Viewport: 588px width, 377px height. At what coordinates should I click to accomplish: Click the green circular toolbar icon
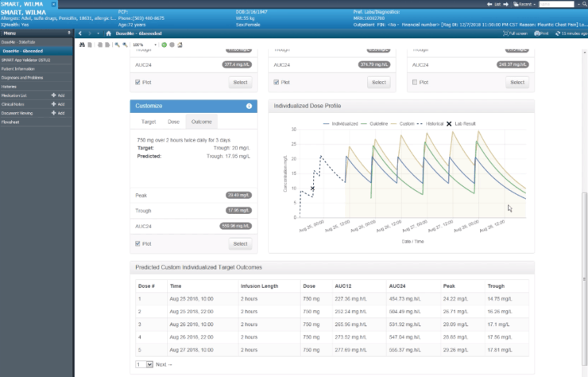(164, 45)
